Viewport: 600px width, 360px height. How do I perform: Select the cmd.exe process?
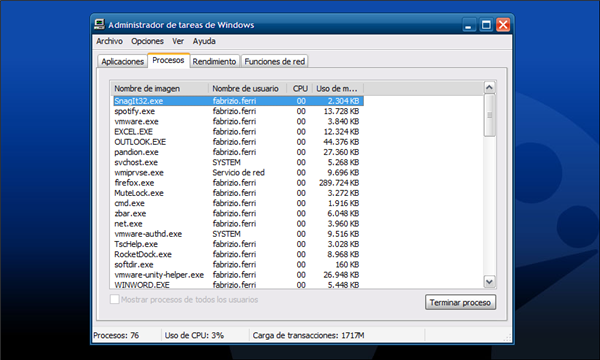click(x=238, y=203)
